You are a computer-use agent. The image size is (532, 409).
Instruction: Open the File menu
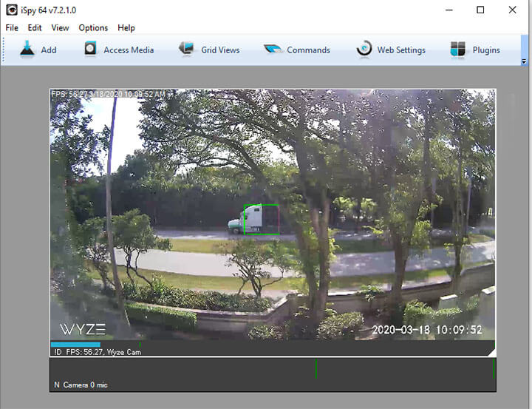pos(12,28)
